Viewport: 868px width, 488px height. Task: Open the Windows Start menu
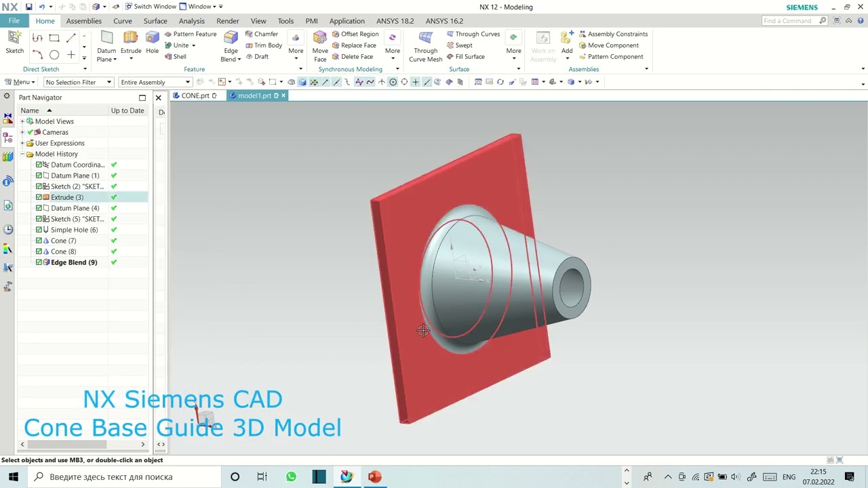[14, 476]
